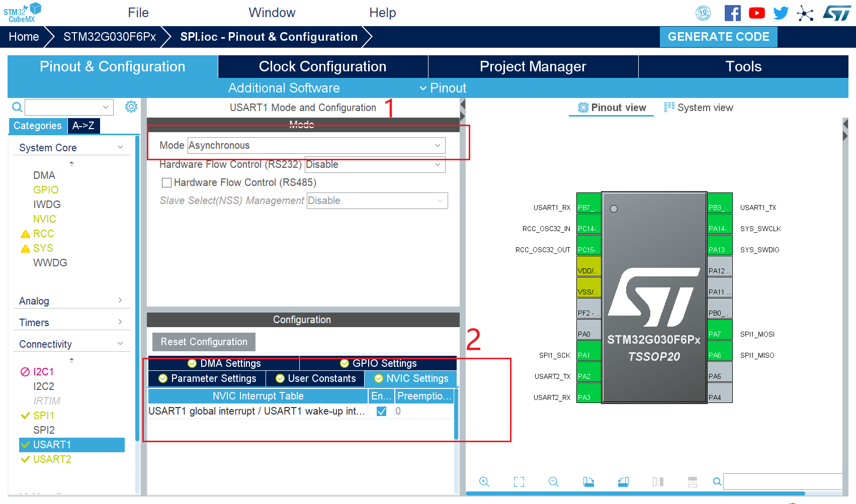This screenshot has height=504, width=856.
Task: Click the best-fit pinout view icon
Action: [x=519, y=481]
